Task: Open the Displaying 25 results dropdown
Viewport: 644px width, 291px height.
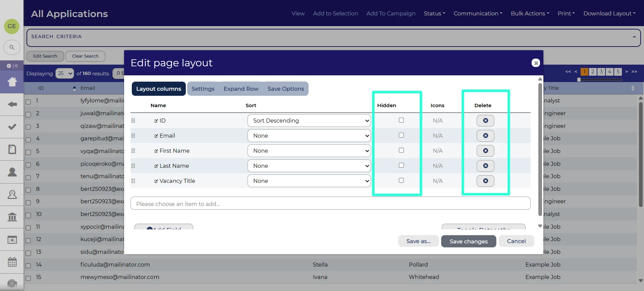Action: 65,73
